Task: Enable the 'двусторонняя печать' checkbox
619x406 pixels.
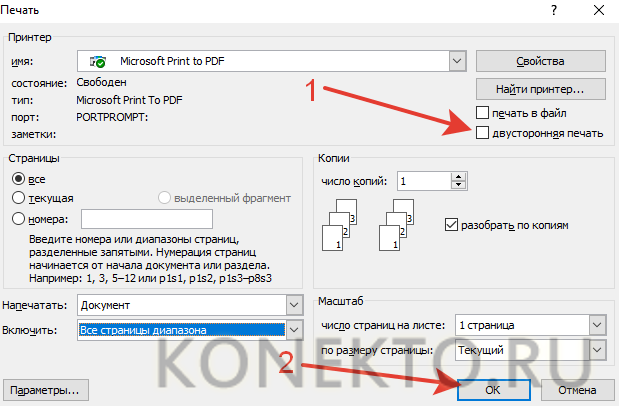Action: coord(483,132)
